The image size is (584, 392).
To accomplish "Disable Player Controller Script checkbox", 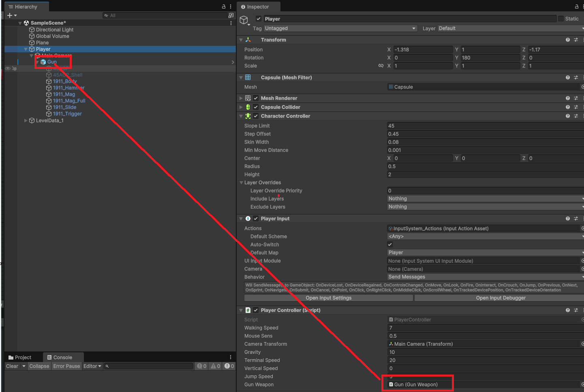I will (x=256, y=310).
